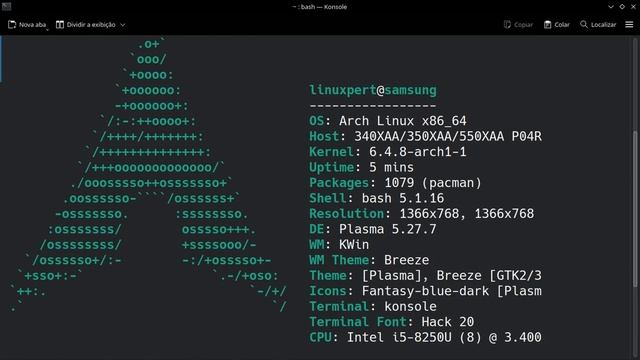
Task: Open a new tab with Nova aba
Action: point(27,24)
